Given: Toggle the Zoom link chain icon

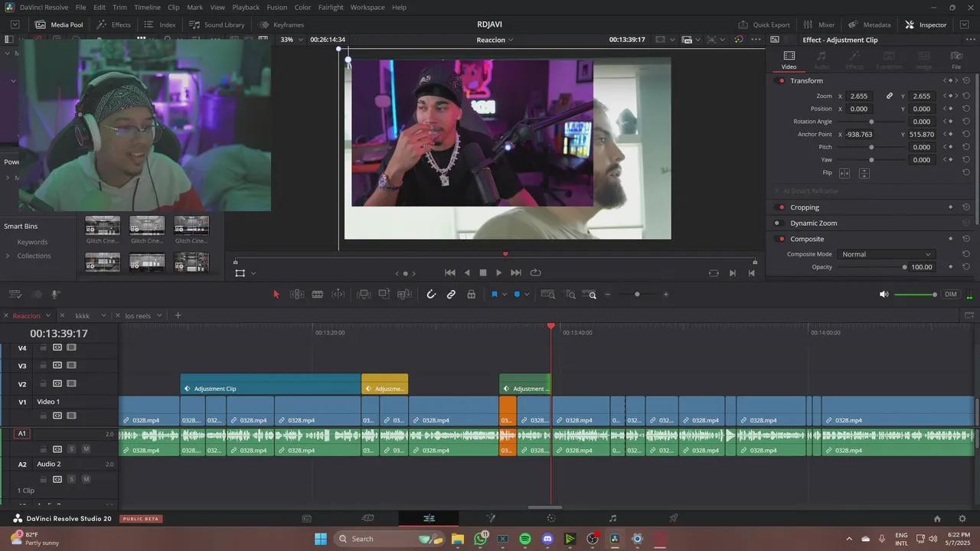Looking at the screenshot, I should click(890, 96).
